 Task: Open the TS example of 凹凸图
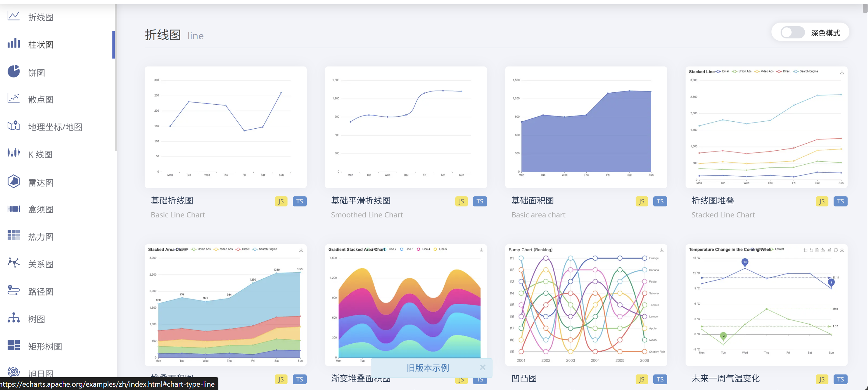pos(660,379)
